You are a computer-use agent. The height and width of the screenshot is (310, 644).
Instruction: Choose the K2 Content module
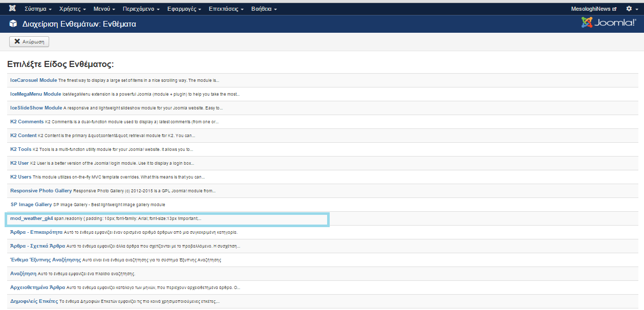pos(24,136)
